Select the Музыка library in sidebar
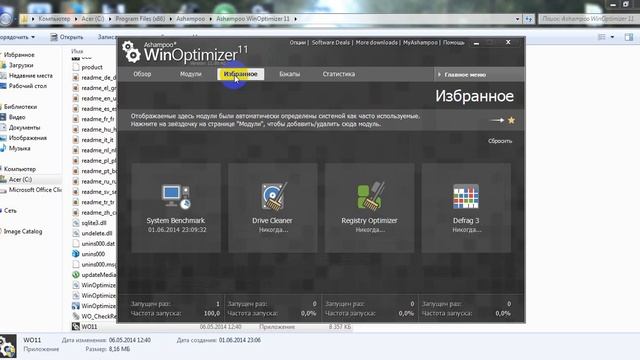Screen dimensions: 640x360 click(19, 149)
